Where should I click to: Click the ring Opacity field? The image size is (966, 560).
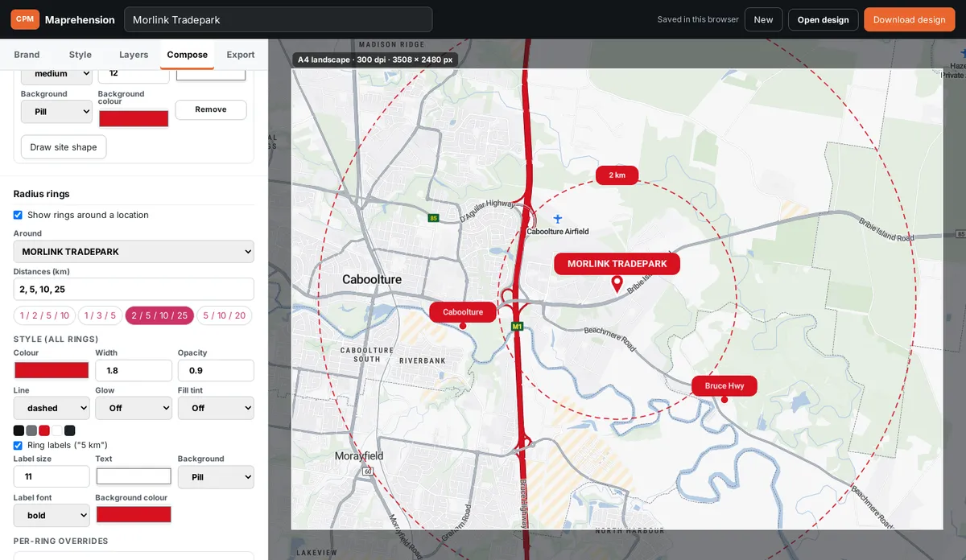pyautogui.click(x=216, y=370)
